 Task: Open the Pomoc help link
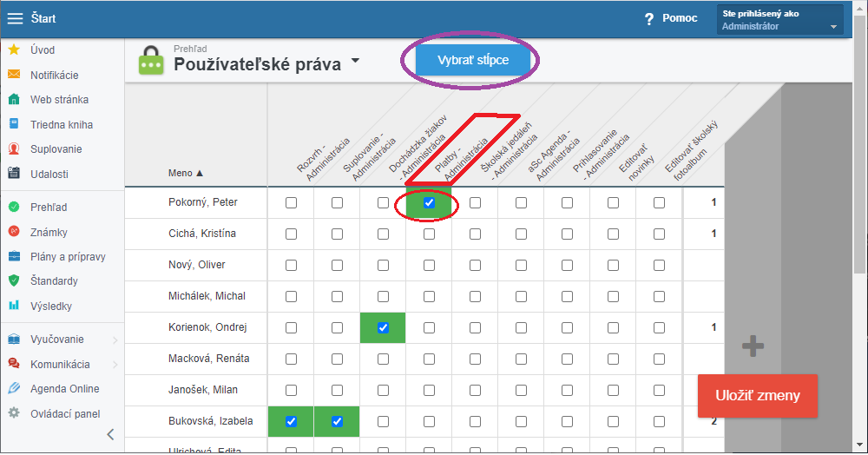(x=680, y=18)
